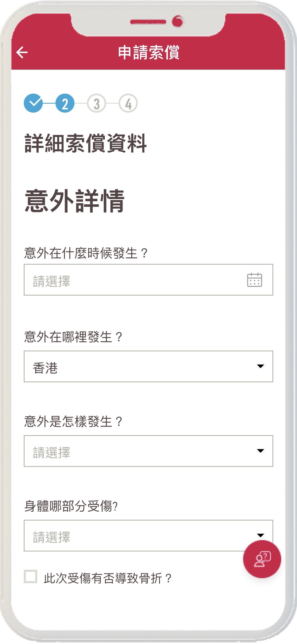Click the accident date input field
Screen dimensions: 297x644
coord(148,280)
